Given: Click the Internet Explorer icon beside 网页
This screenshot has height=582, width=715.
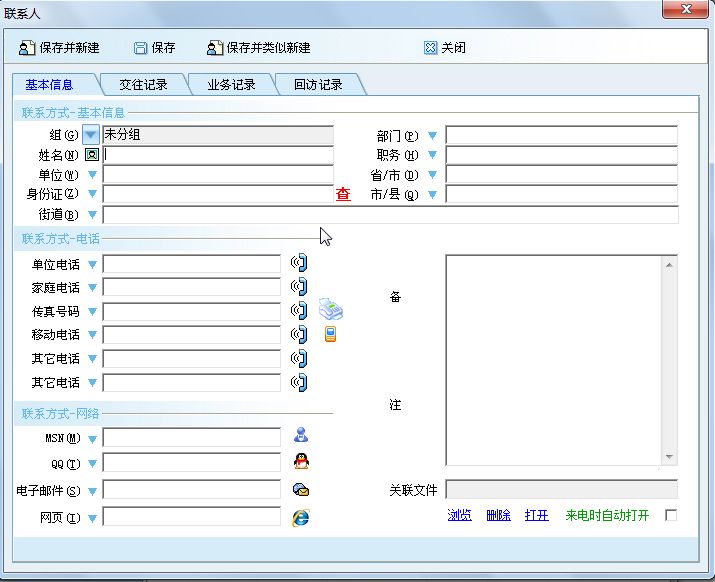Looking at the screenshot, I should click(x=300, y=517).
